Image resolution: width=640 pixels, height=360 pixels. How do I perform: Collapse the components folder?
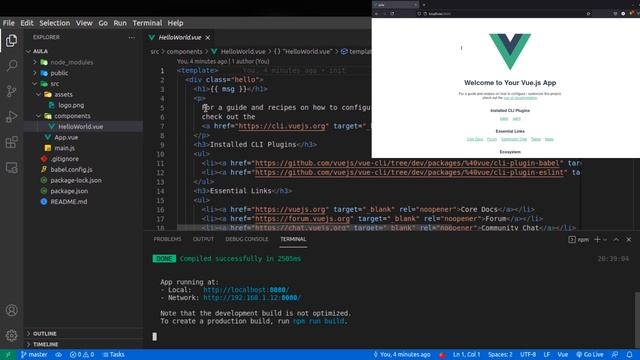[39, 116]
